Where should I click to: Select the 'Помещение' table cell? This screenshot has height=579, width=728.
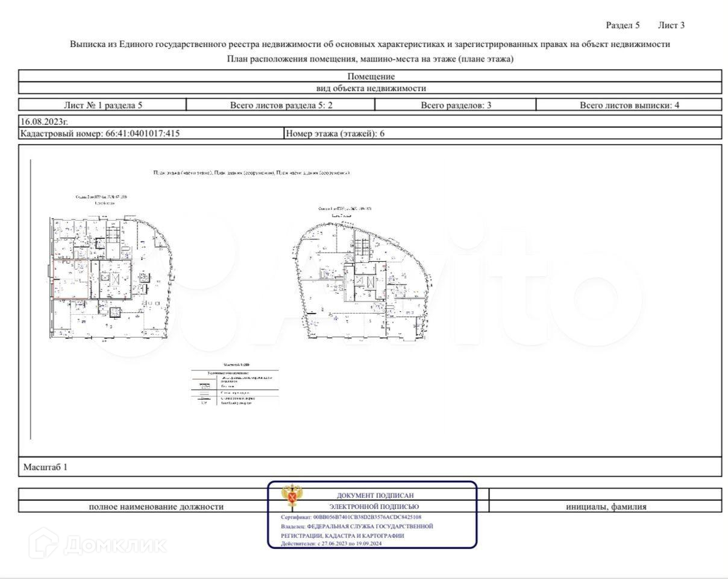[x=370, y=76]
